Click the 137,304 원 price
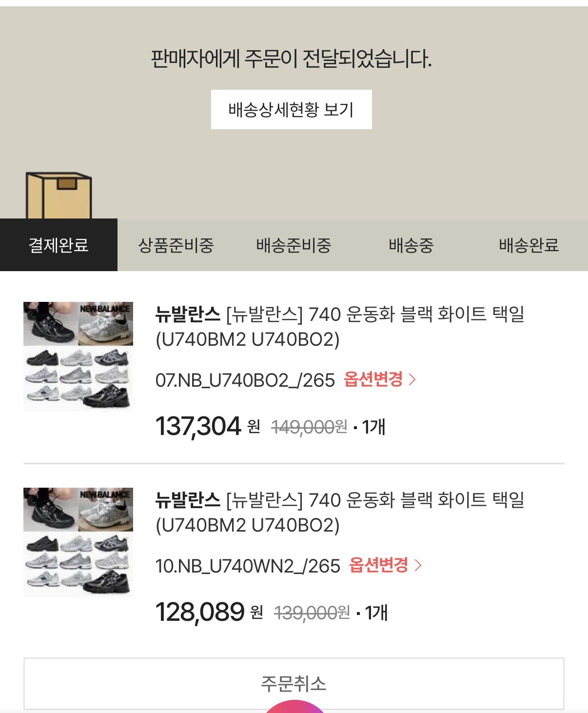588x713 pixels. click(x=207, y=426)
